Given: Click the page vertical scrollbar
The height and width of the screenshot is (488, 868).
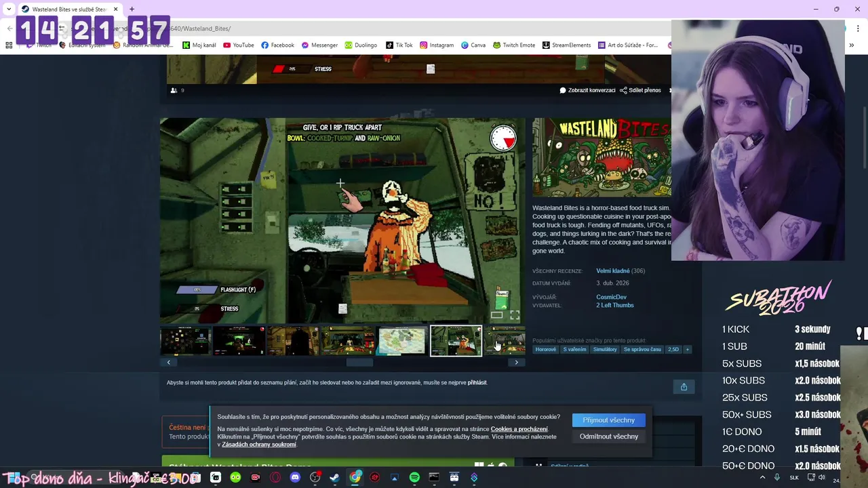Looking at the screenshot, I should point(864,137).
